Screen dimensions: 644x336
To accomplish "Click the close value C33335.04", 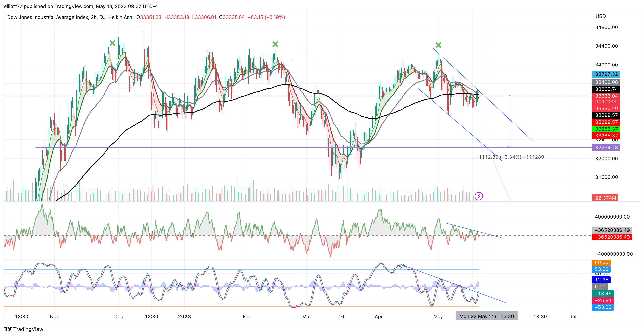I will (232, 17).
